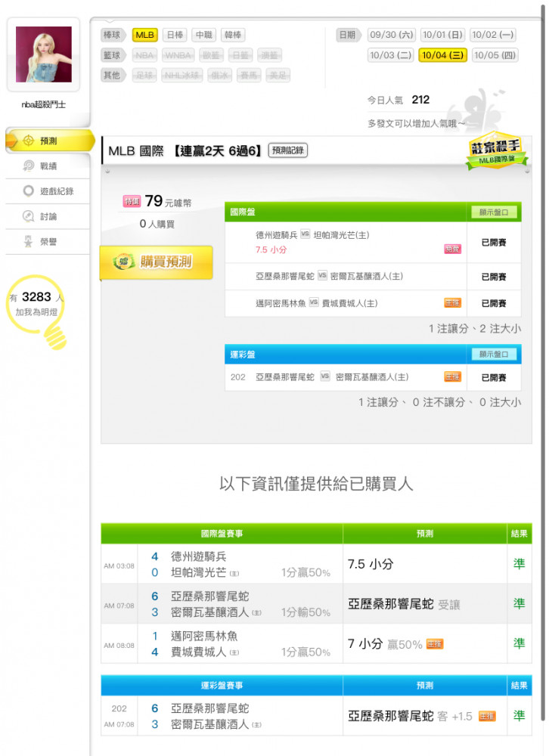Click the 戰績 spiral icon
The width and height of the screenshot is (549, 756).
pos(29,166)
